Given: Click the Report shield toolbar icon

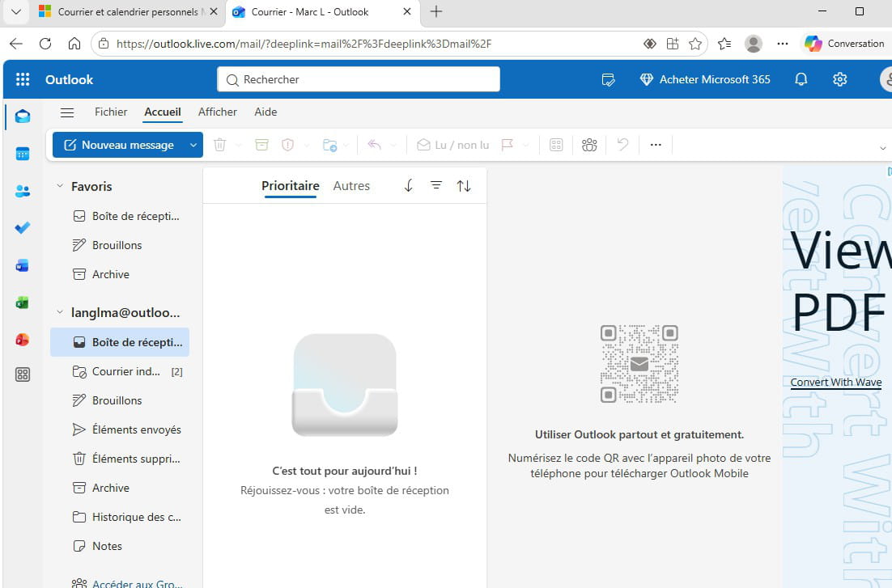Looking at the screenshot, I should [288, 145].
